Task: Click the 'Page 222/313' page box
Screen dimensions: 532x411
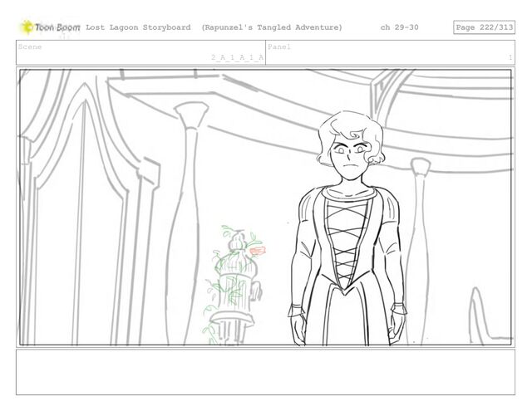Action: 484,27
